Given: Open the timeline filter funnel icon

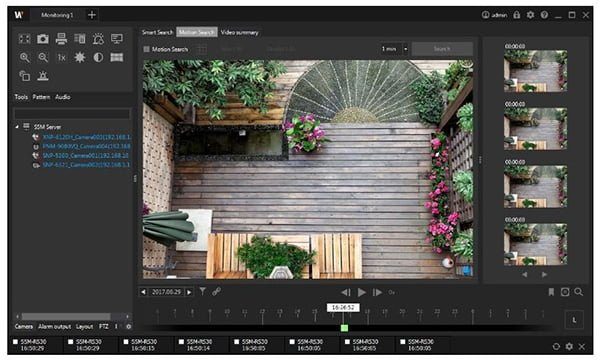Looking at the screenshot, I should point(203,292).
